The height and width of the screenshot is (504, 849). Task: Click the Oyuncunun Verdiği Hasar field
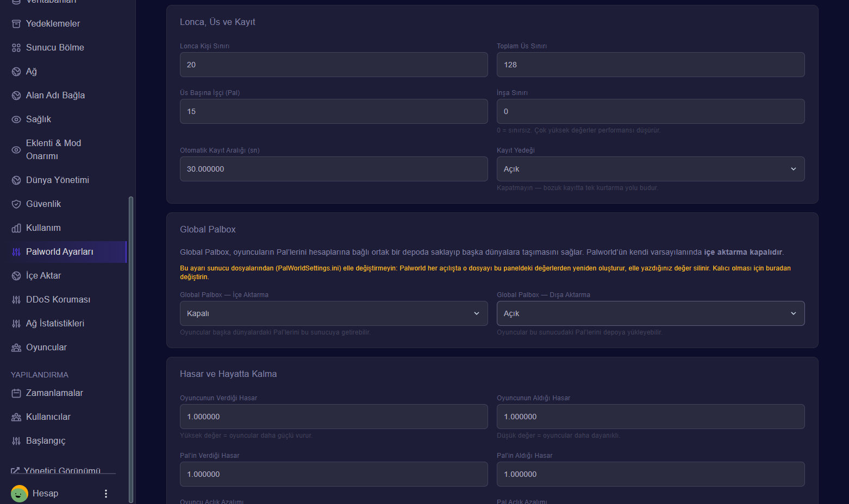point(334,417)
